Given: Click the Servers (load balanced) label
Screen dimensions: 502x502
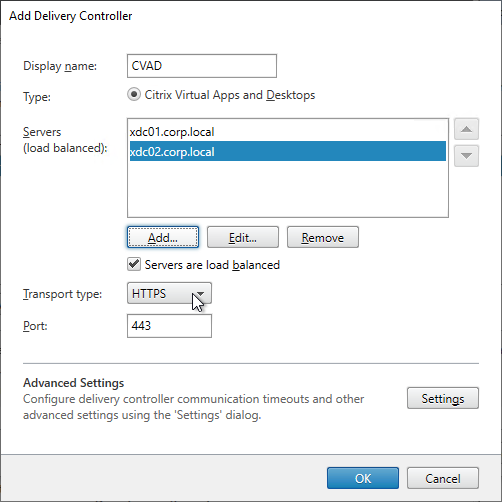Looking at the screenshot, I should pos(65,140).
